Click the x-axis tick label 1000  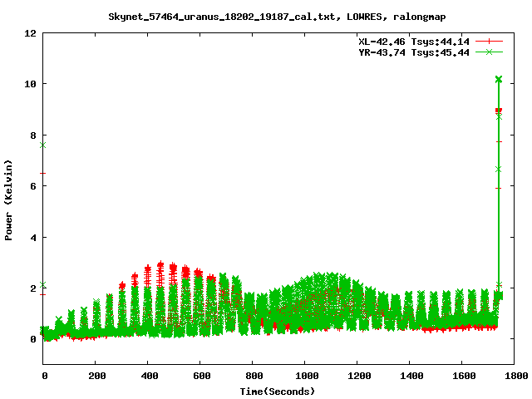coord(307,376)
